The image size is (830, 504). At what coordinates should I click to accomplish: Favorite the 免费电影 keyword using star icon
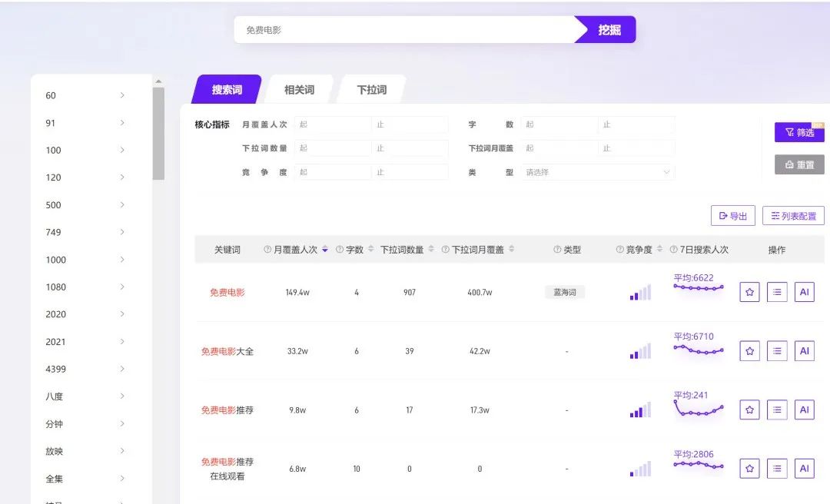pos(749,292)
